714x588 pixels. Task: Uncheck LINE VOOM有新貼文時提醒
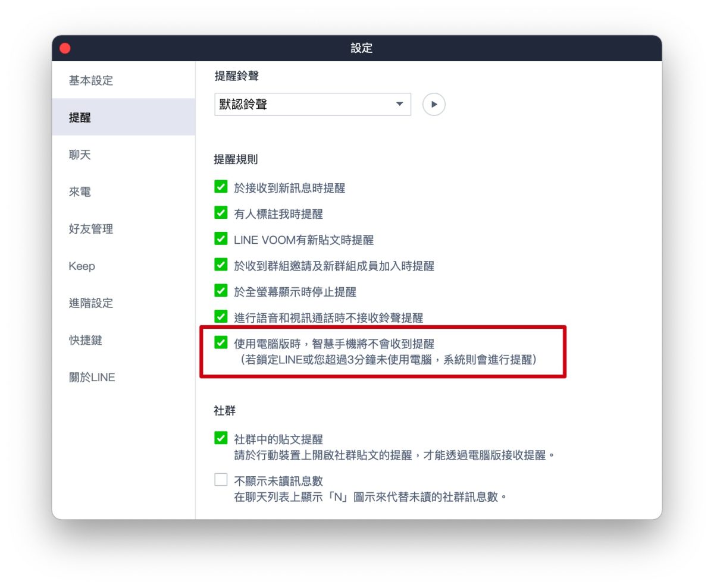coord(221,239)
